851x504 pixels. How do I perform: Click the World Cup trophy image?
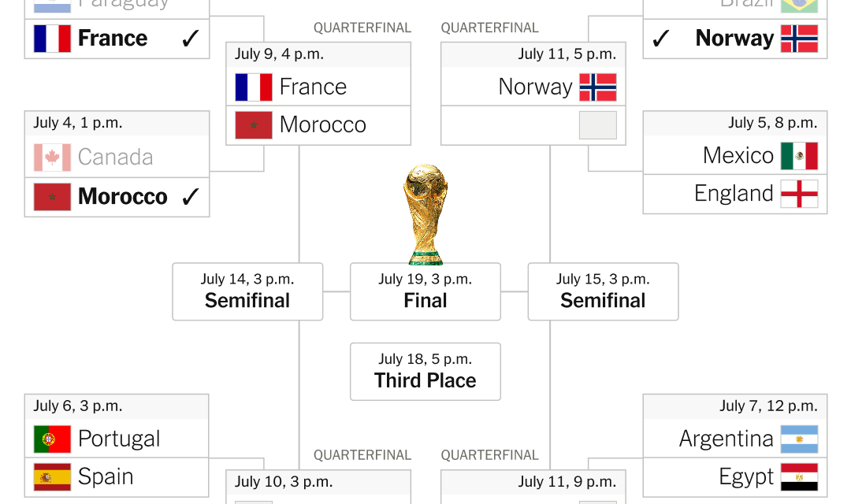(x=425, y=214)
